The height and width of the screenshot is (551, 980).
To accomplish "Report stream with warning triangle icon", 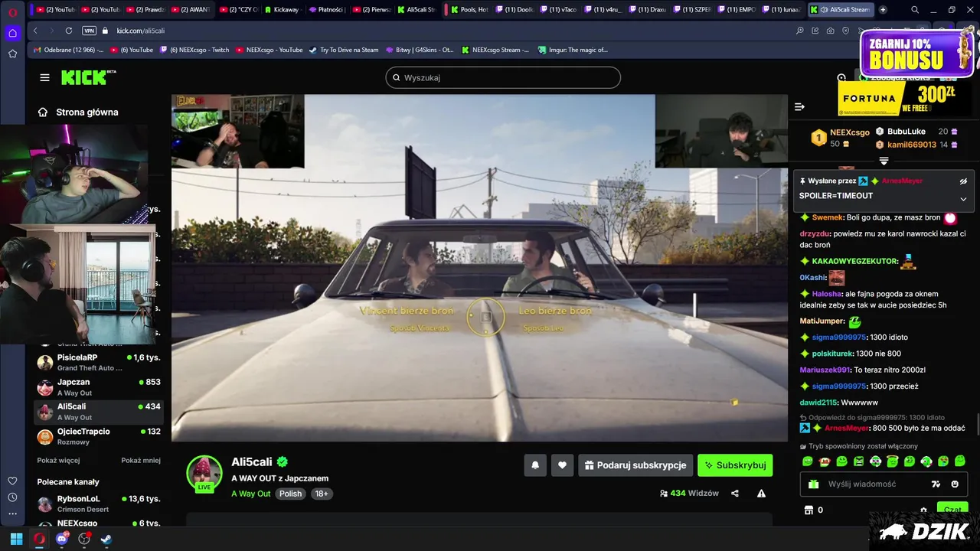I will click(x=761, y=494).
